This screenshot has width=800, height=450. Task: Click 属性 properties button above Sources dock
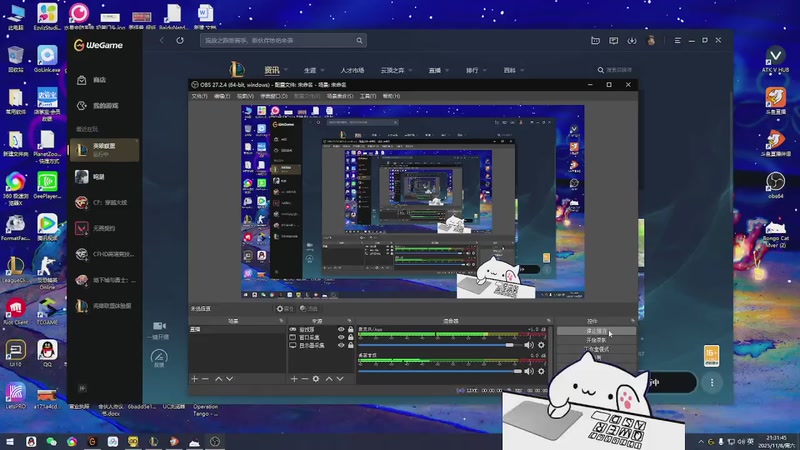[285, 309]
